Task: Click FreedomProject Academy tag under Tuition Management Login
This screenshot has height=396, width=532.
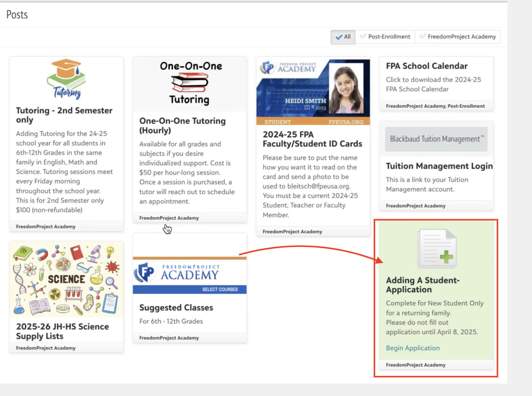Action: [416, 206]
